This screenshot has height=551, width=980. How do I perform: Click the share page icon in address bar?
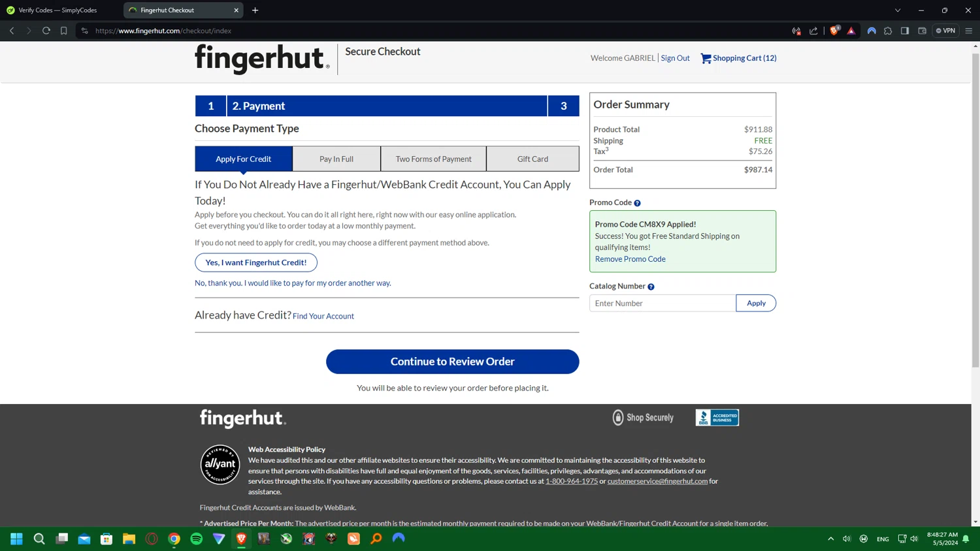[813, 31]
